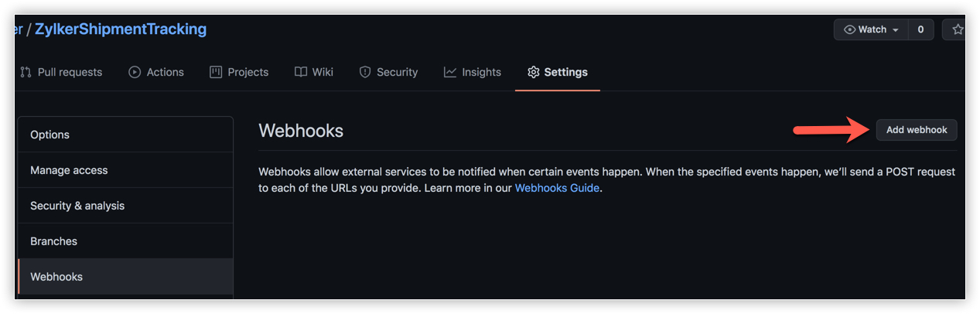The image size is (980, 314).
Task: Click the Actions play-circle icon
Action: [135, 72]
